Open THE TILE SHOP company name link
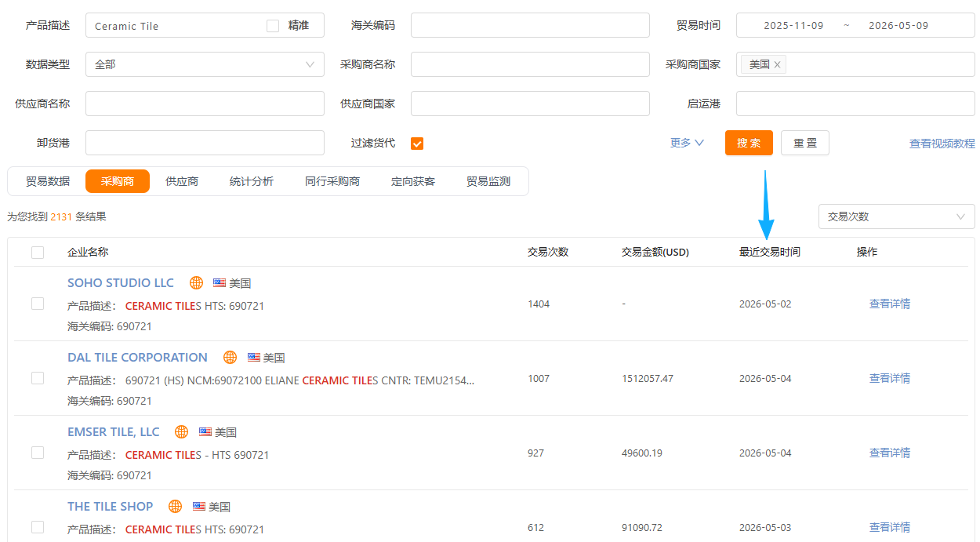This screenshot has width=980, height=542. click(x=111, y=507)
